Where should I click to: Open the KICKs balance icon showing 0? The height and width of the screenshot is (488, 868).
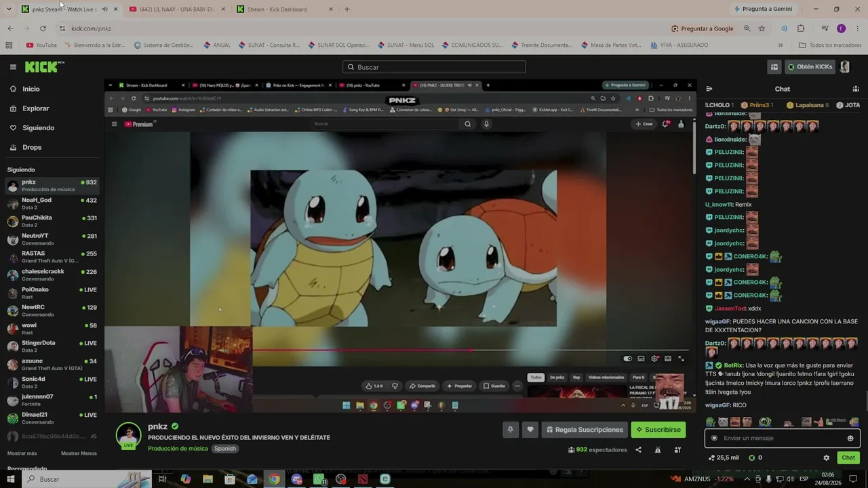pos(755,457)
